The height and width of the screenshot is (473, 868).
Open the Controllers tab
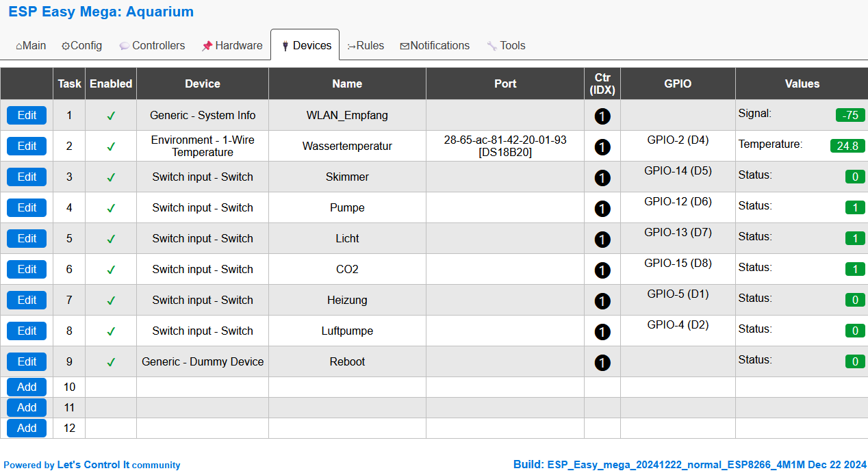coord(152,46)
